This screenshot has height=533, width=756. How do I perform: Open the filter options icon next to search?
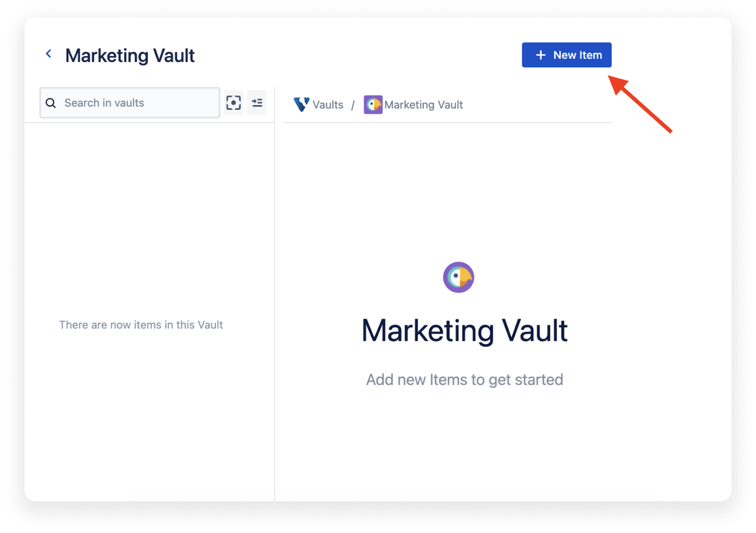pos(257,103)
